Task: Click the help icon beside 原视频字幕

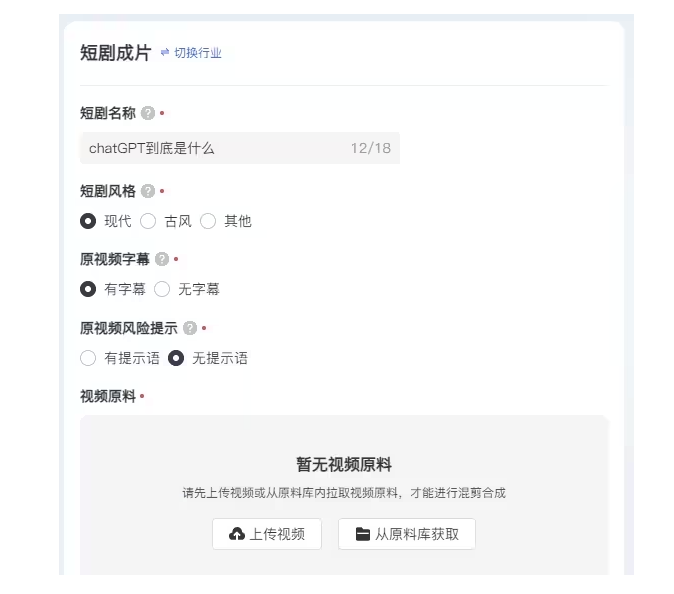Action: [162, 259]
